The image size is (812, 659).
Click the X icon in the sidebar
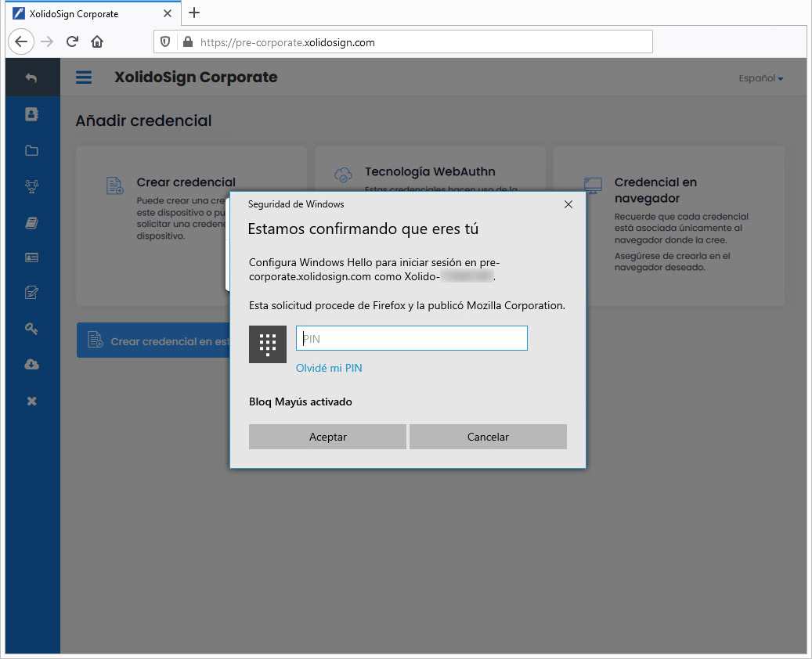point(31,401)
